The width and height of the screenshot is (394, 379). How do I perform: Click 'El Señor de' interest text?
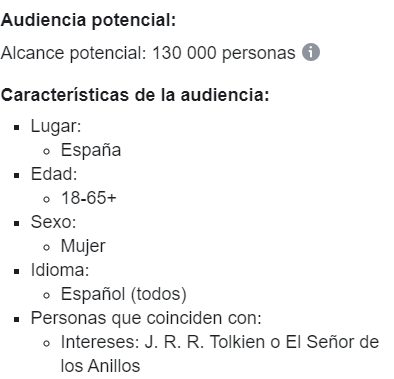(x=332, y=342)
